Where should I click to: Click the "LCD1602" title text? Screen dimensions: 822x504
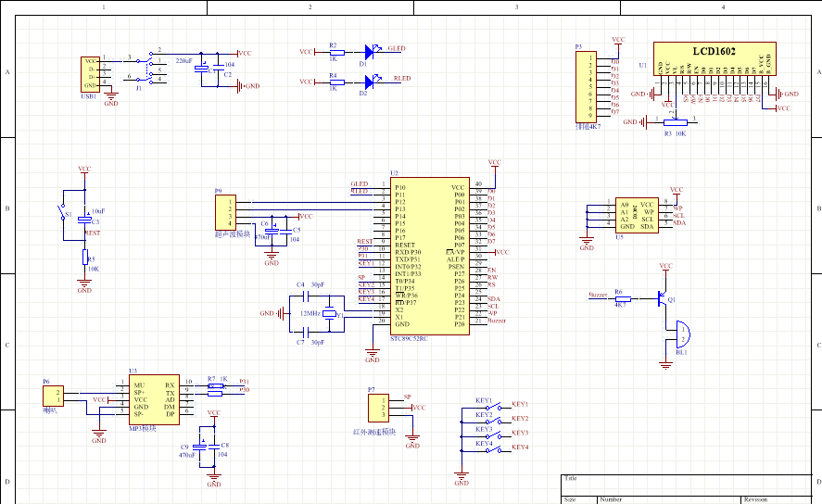pyautogui.click(x=714, y=51)
